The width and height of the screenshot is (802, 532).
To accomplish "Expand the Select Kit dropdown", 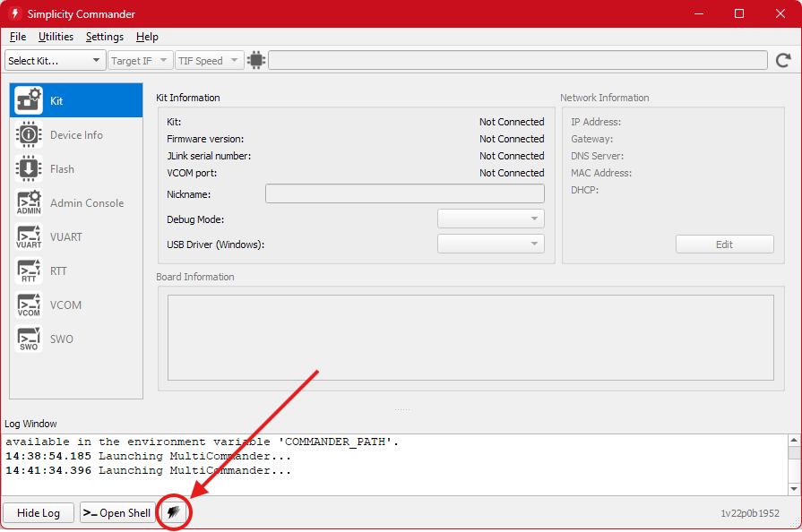I will tap(56, 60).
